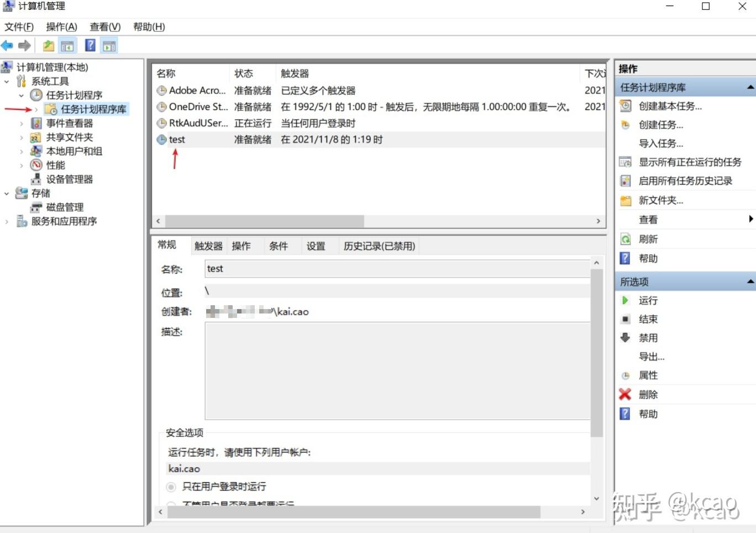Click the New Folder (新文件夹) icon
This screenshot has height=533, width=756.
point(626,200)
